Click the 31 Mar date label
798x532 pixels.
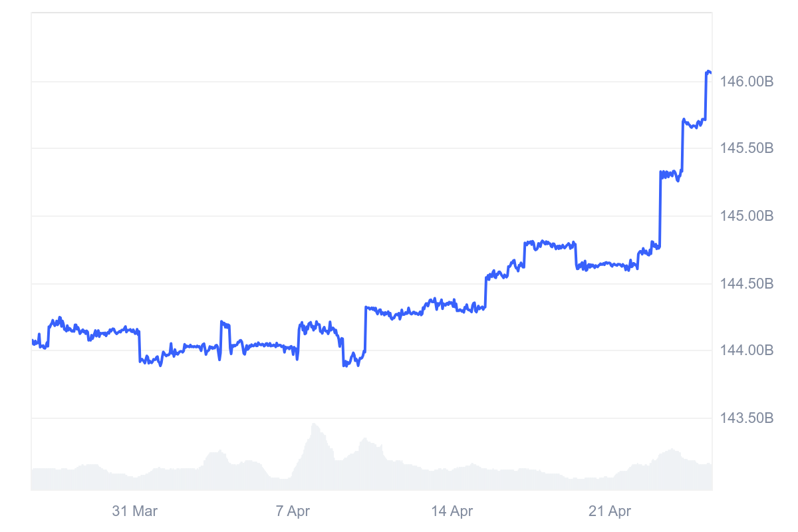(x=135, y=511)
